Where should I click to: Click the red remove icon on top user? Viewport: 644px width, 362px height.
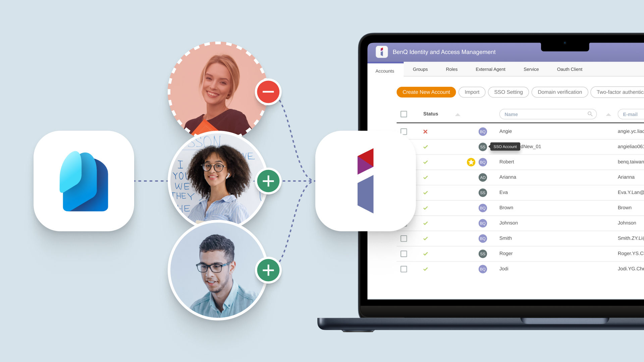[268, 92]
